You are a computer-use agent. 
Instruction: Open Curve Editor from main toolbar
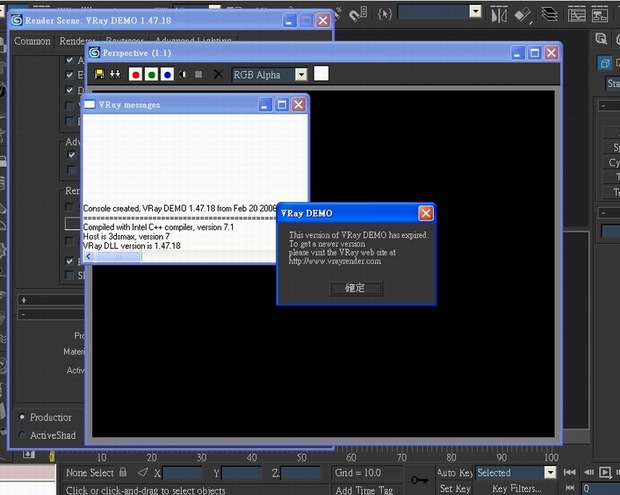pyautogui.click(x=577, y=15)
